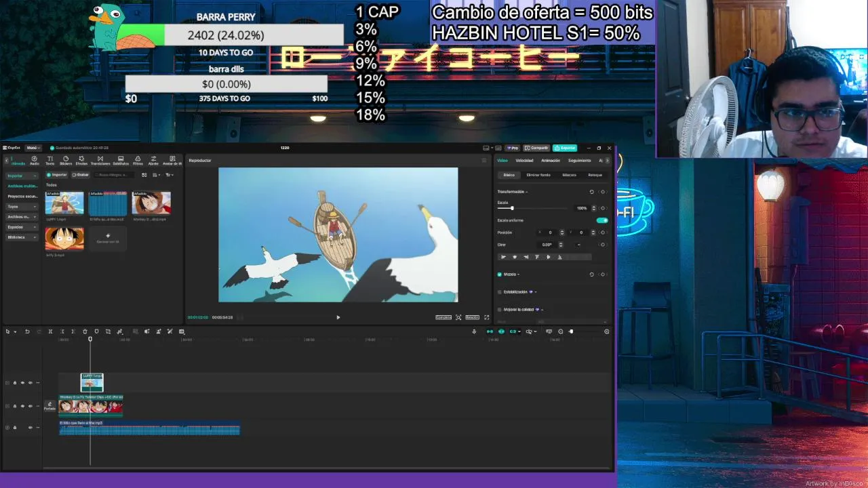Screen dimensions: 868x488
Task: Select the Máscara sub-tab
Action: point(569,175)
